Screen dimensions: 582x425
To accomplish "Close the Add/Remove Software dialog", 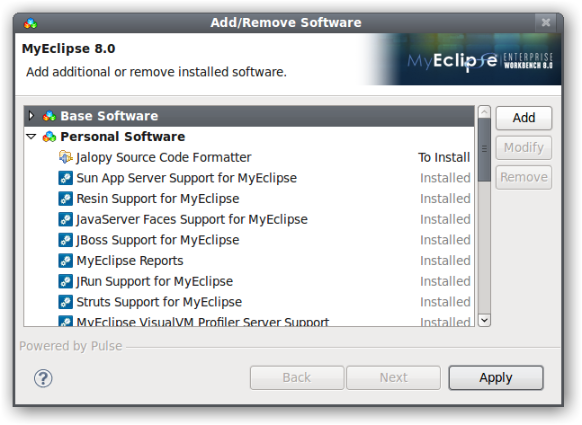I will coord(546,23).
